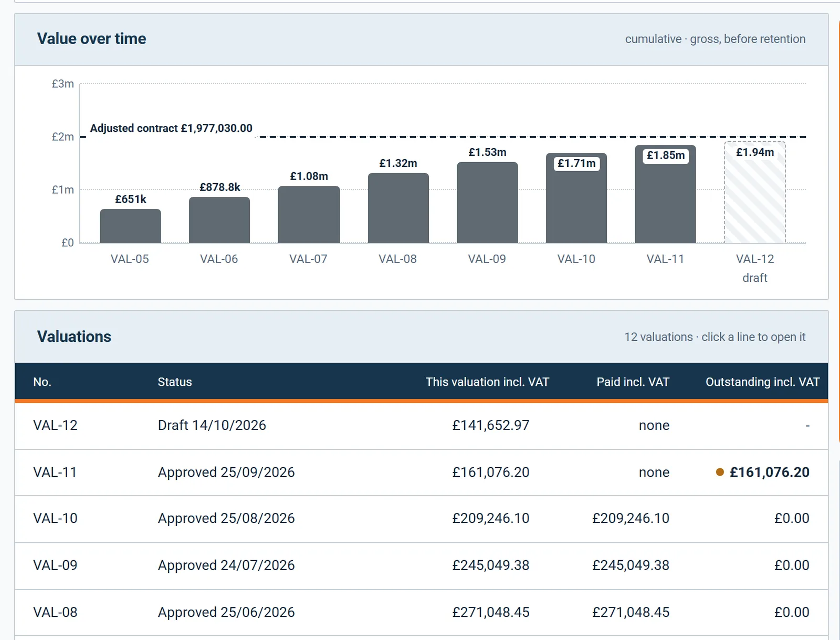This screenshot has width=840, height=640.
Task: Click 'cumulative · gross, before retention' caption
Action: (x=715, y=39)
